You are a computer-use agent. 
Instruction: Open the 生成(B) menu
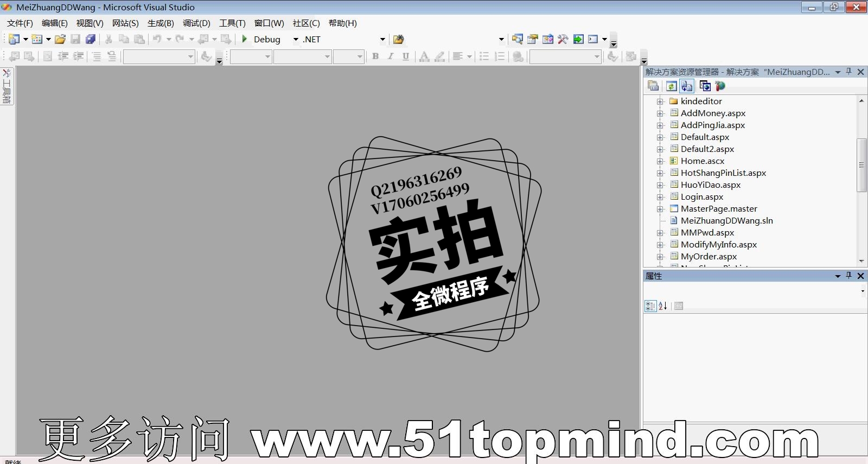tap(161, 23)
